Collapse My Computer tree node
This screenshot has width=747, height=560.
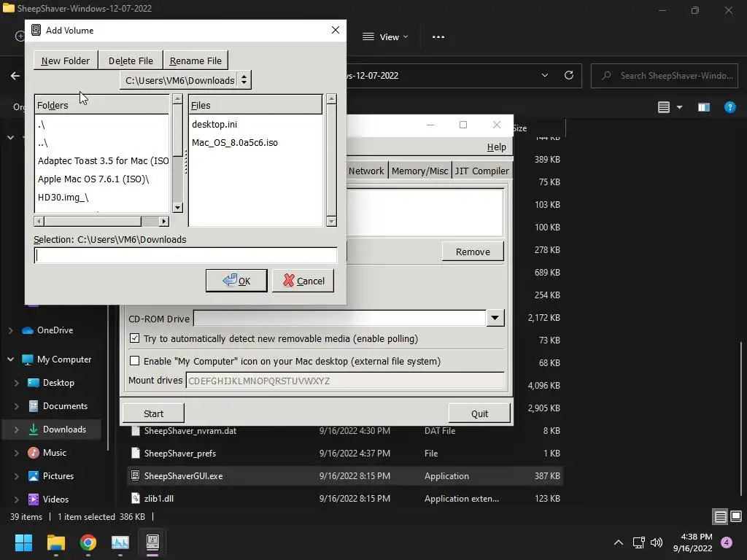10,359
